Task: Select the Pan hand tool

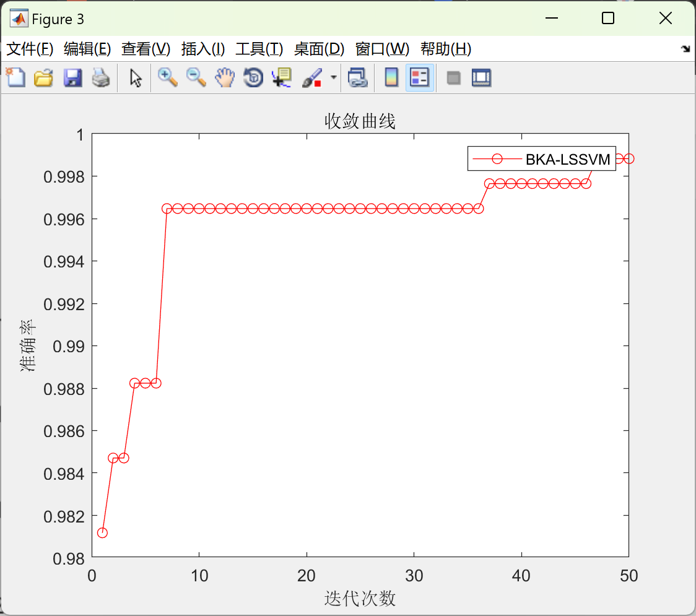Action: (x=225, y=77)
